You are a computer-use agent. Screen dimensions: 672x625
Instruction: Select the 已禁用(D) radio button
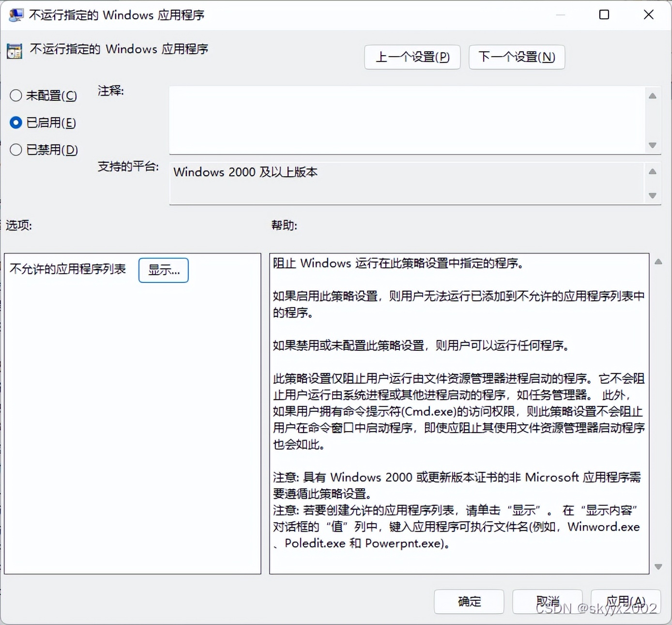click(x=16, y=150)
